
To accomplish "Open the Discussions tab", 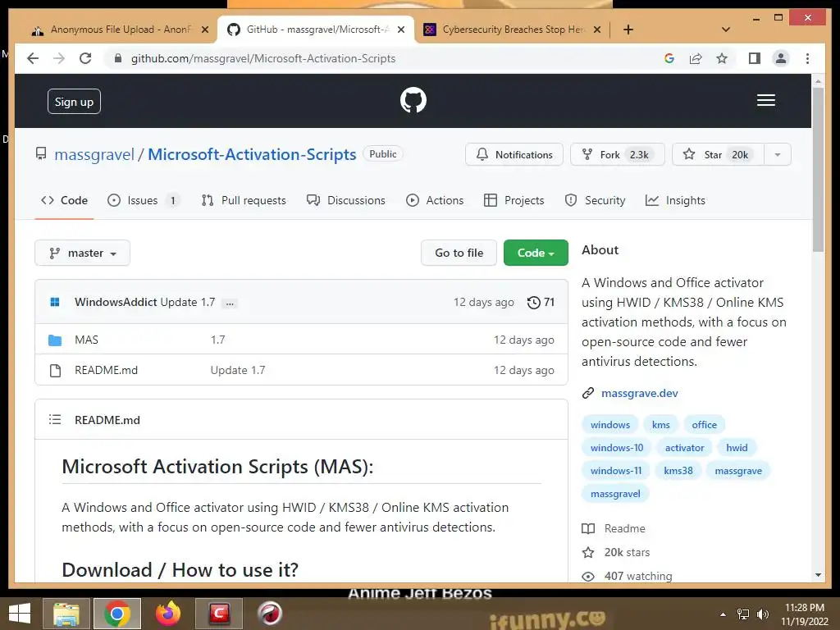I will tap(346, 200).
